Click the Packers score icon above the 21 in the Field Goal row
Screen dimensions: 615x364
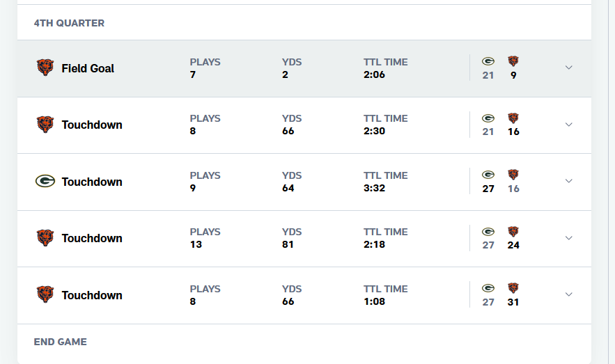tap(488, 61)
